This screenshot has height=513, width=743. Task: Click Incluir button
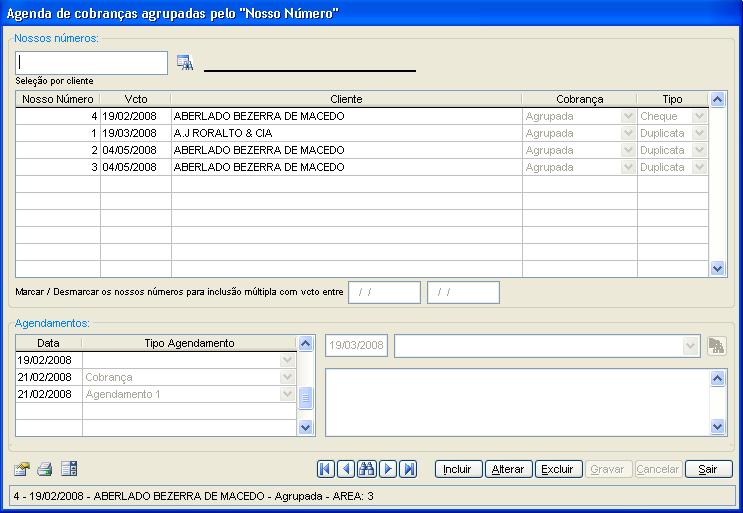(458, 469)
